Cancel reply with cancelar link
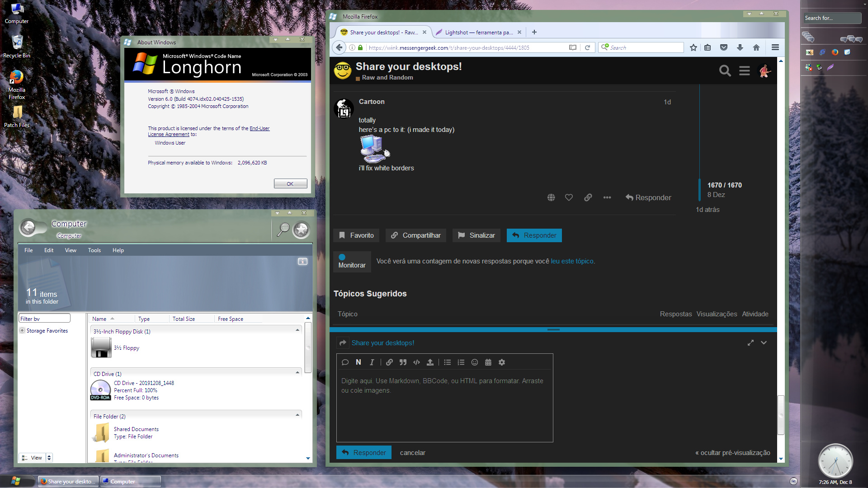 (413, 453)
